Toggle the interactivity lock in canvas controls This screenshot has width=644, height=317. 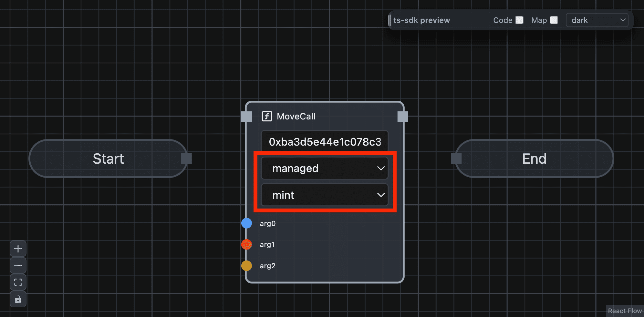(18, 299)
